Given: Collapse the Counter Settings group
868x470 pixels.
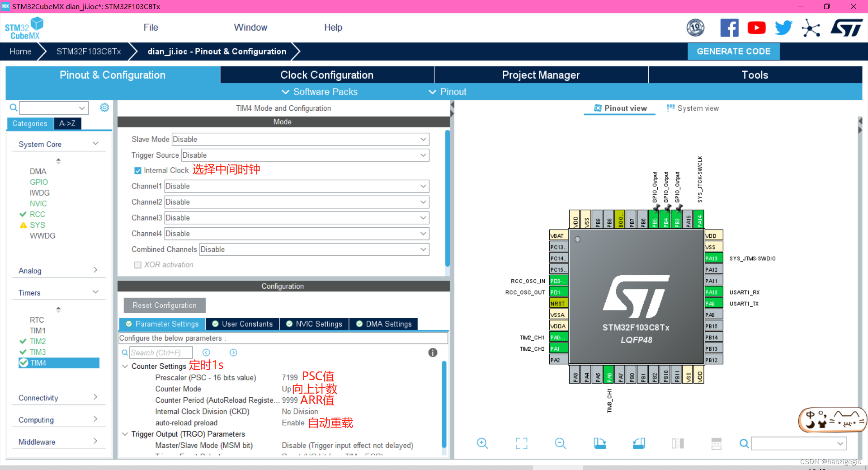Looking at the screenshot, I should (125, 366).
